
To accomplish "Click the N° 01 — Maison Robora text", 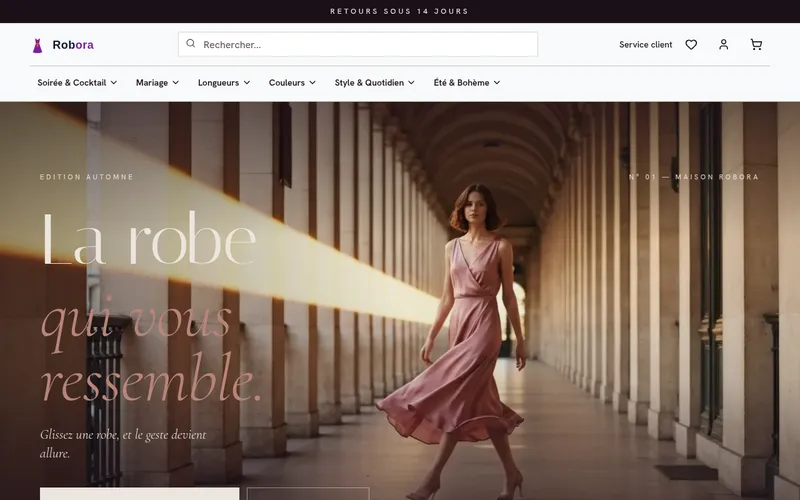I will [x=694, y=177].
